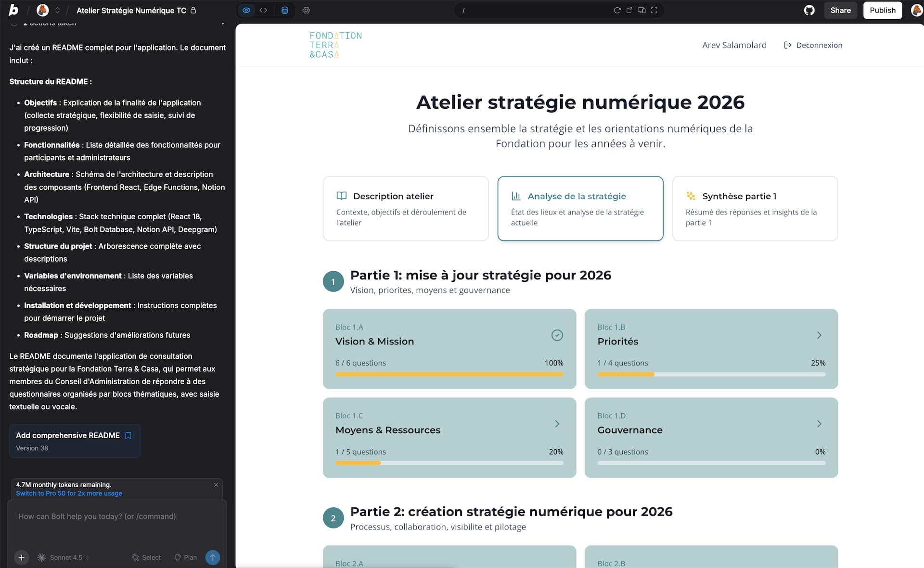Open the Bloc 2.A card
The image size is (924, 568).
pyautogui.click(x=449, y=556)
